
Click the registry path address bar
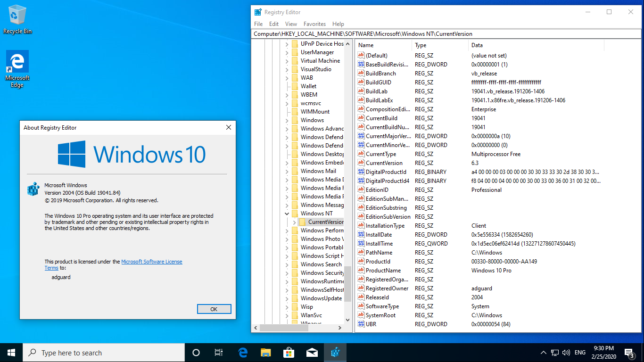click(x=446, y=34)
